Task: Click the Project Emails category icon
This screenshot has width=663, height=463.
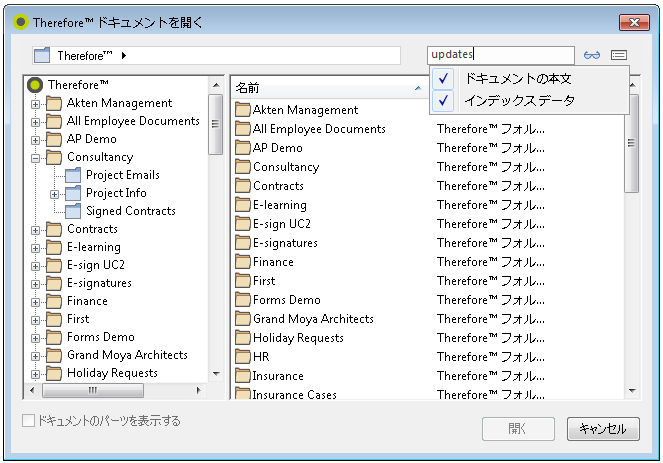Action: 73,175
